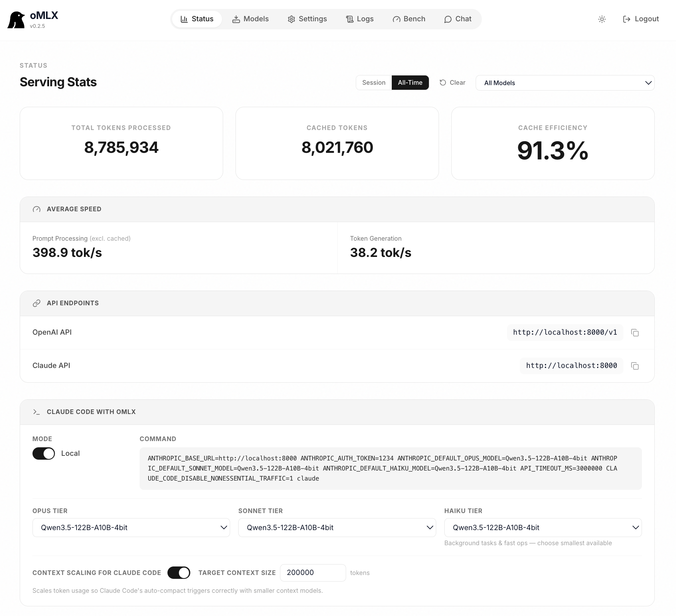
Task: Open the Bench speedometer icon
Action: 396,19
